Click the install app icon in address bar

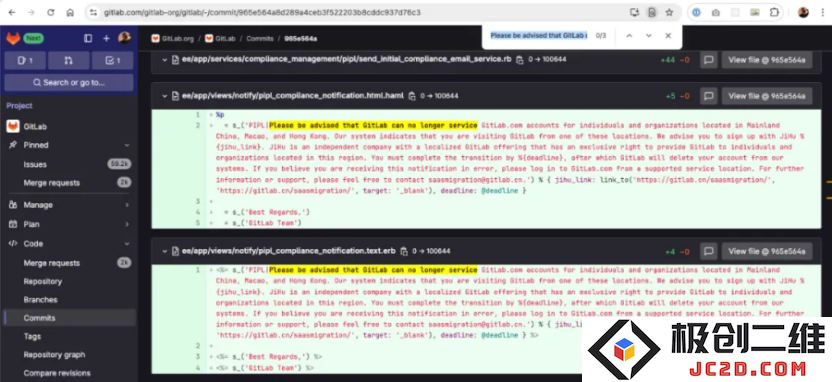pyautogui.click(x=634, y=12)
